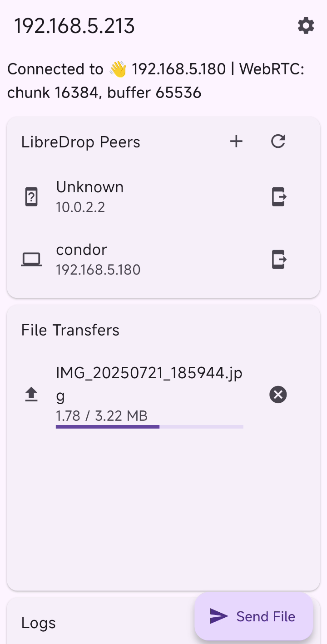Click the paper plane send icon

218,616
